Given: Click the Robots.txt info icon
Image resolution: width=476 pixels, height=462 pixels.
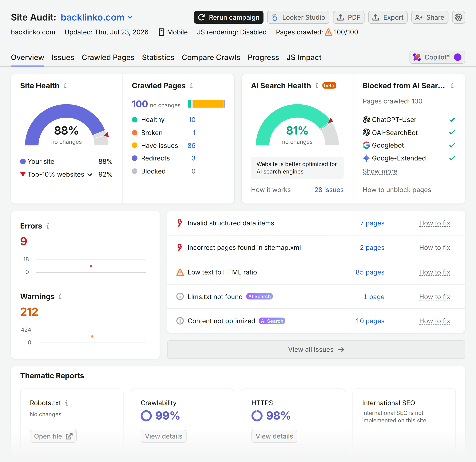Looking at the screenshot, I should pos(66,403).
